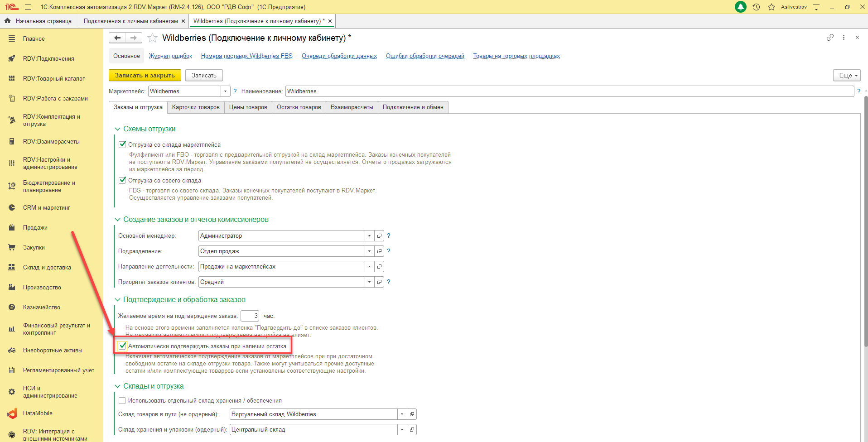Open Склад и доставка section
The width and height of the screenshot is (868, 442).
[47, 267]
